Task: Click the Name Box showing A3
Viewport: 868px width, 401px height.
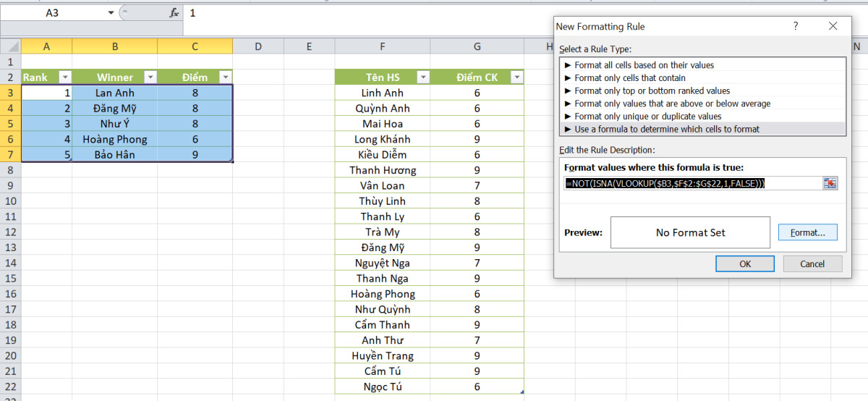Action: [x=52, y=13]
